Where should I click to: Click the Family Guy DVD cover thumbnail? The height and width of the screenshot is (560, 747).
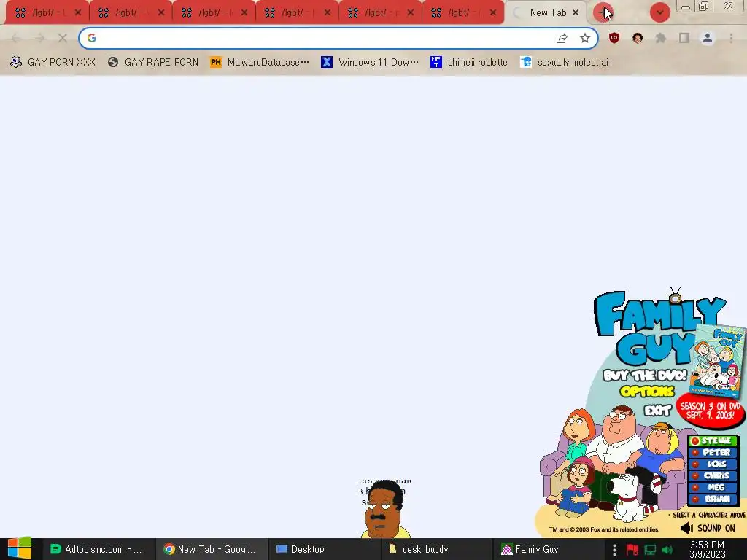click(719, 362)
